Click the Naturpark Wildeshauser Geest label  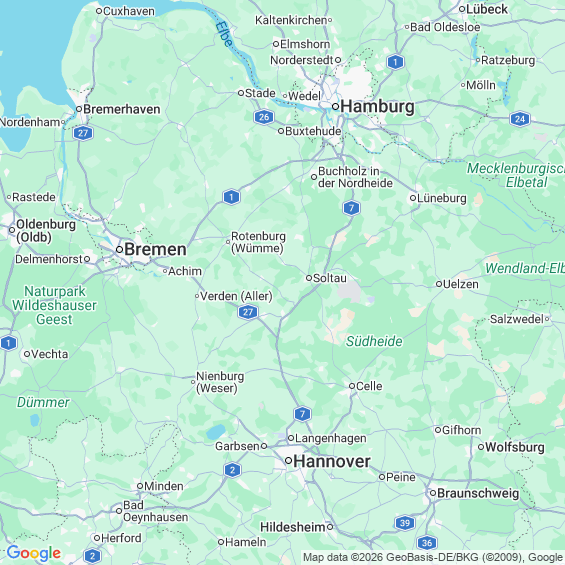tap(54, 305)
